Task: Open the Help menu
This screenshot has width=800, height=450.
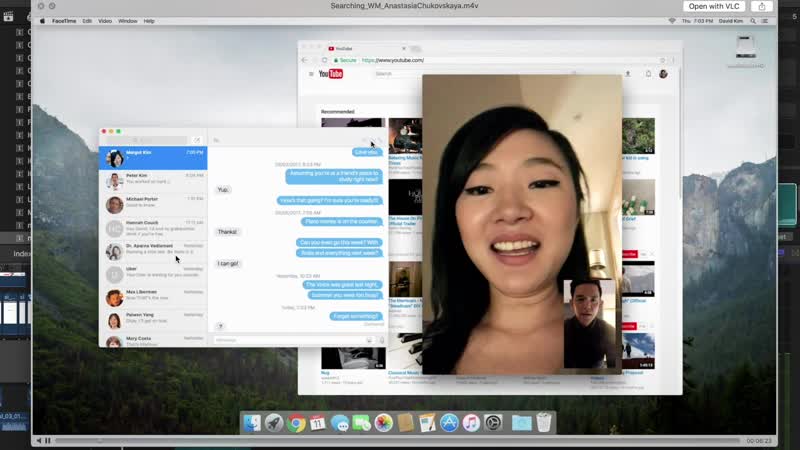Action: [149, 21]
